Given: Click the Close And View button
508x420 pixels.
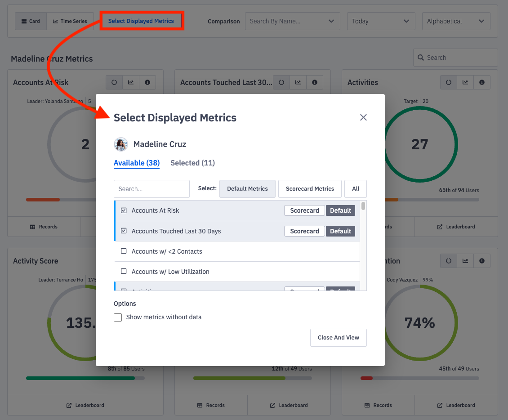Looking at the screenshot, I should [338, 337].
